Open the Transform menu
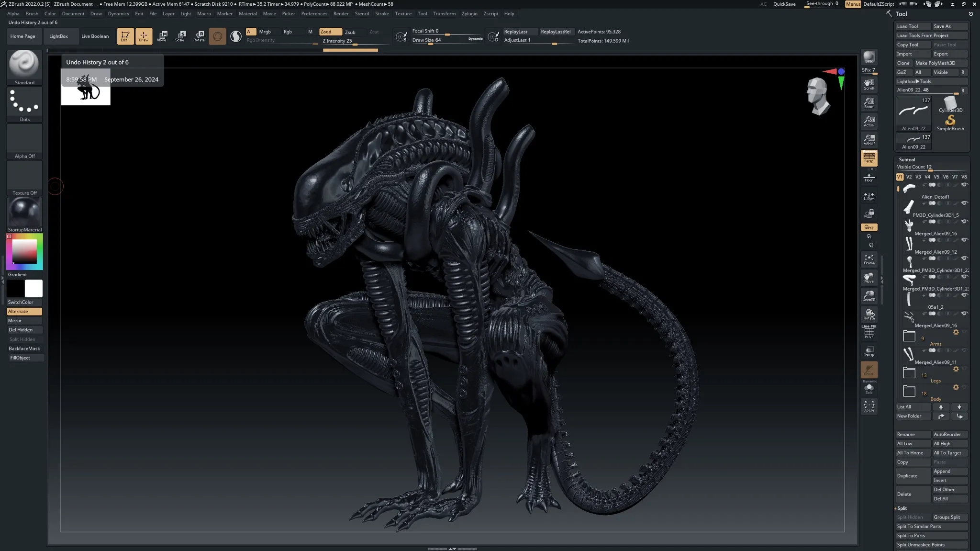The height and width of the screenshot is (551, 980). pyautogui.click(x=444, y=13)
